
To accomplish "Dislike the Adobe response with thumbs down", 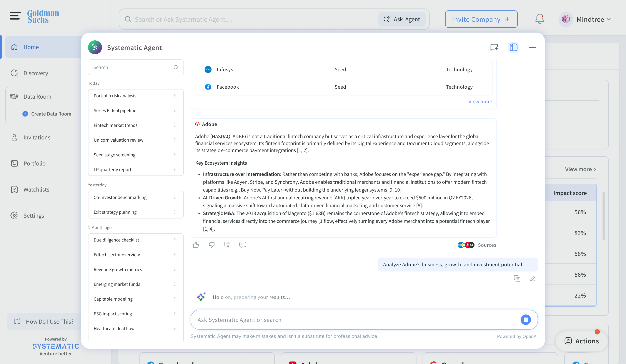I will [212, 245].
